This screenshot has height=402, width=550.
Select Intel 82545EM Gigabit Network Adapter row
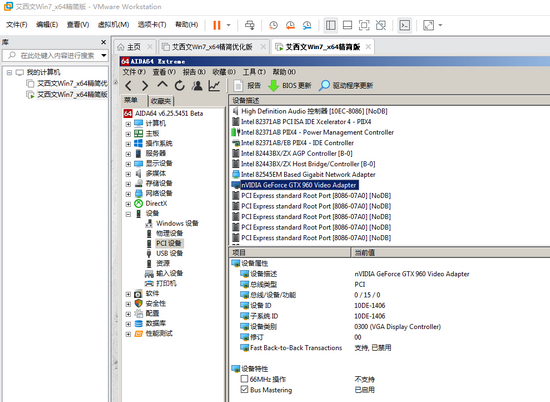tap(308, 174)
